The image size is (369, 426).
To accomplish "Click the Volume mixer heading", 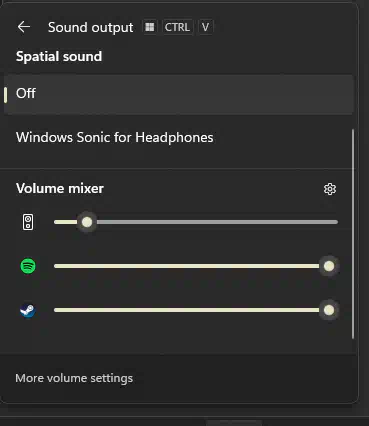I will pos(60,188).
